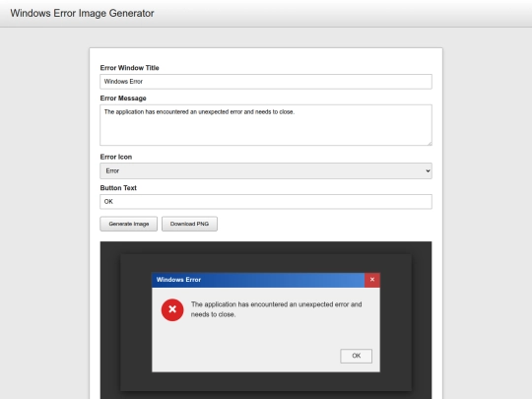Viewport: 532px width, 399px height.
Task: Open the Error Icon dropdown arrow
Action: click(x=428, y=171)
